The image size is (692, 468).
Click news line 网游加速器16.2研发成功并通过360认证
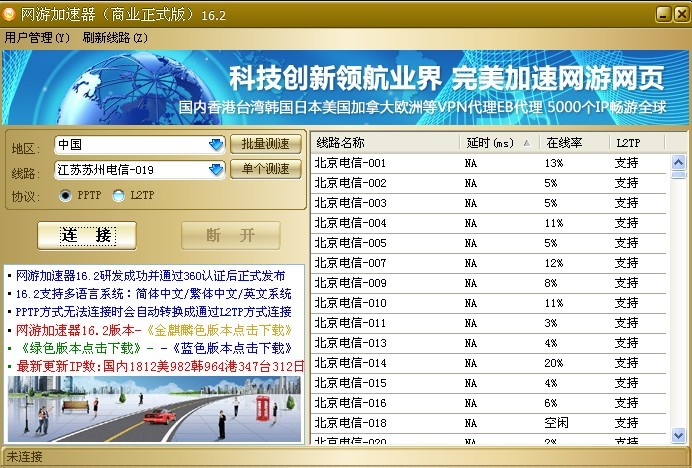pos(150,276)
